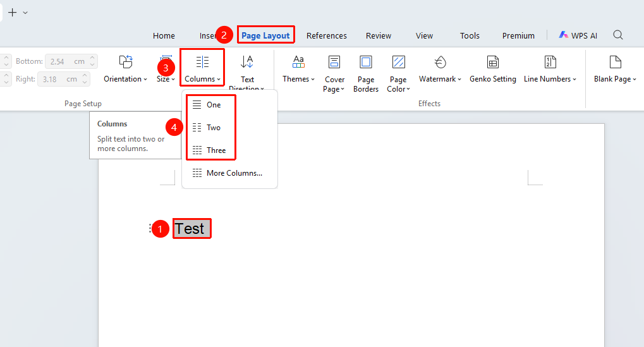
Task: Decrease the Right margin value
Action: (85, 83)
